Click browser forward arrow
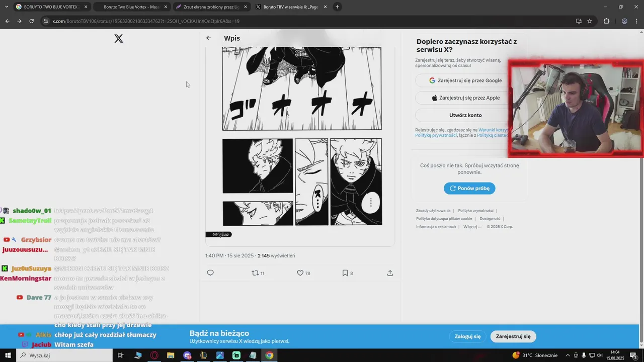The height and width of the screenshot is (362, 644). coord(19,21)
